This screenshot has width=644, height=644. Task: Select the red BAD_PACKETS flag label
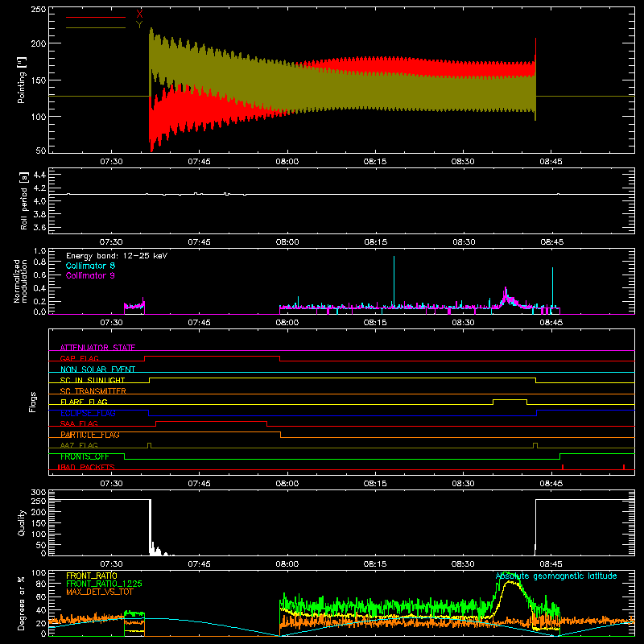86,467
